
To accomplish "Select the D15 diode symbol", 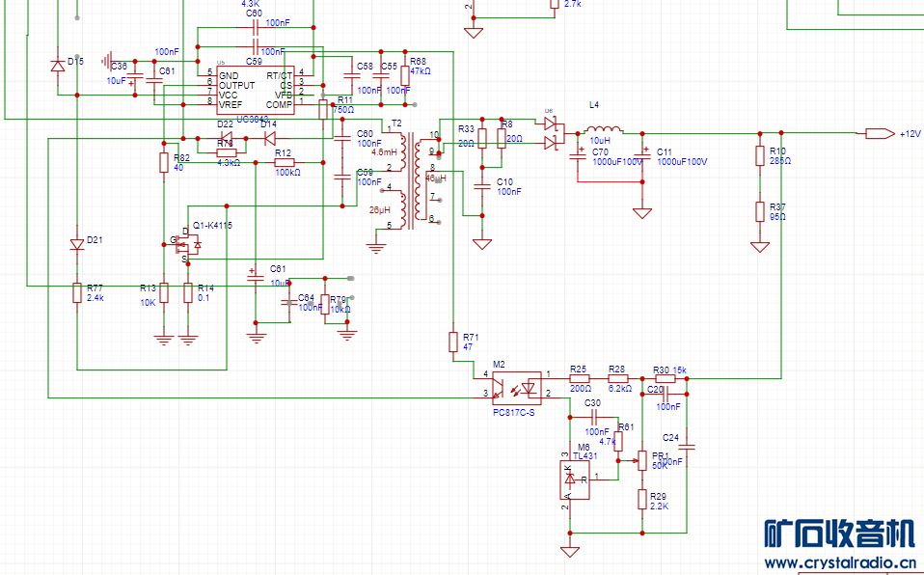I will point(58,66).
